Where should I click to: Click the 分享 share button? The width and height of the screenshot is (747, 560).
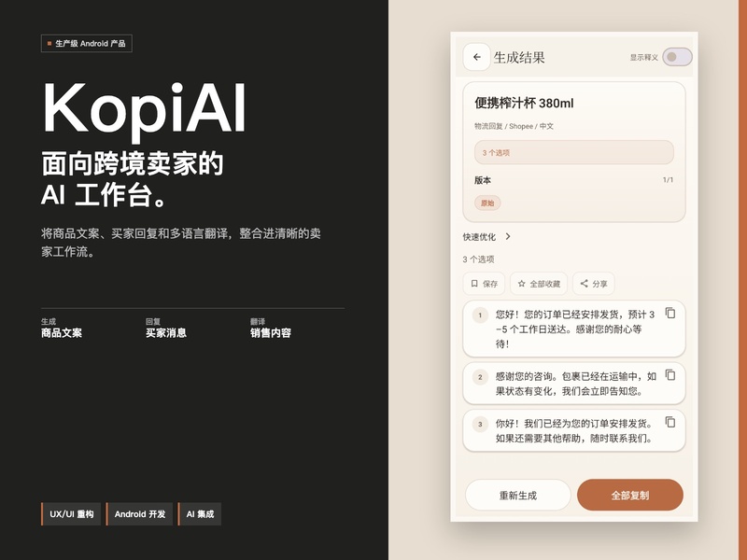594,284
